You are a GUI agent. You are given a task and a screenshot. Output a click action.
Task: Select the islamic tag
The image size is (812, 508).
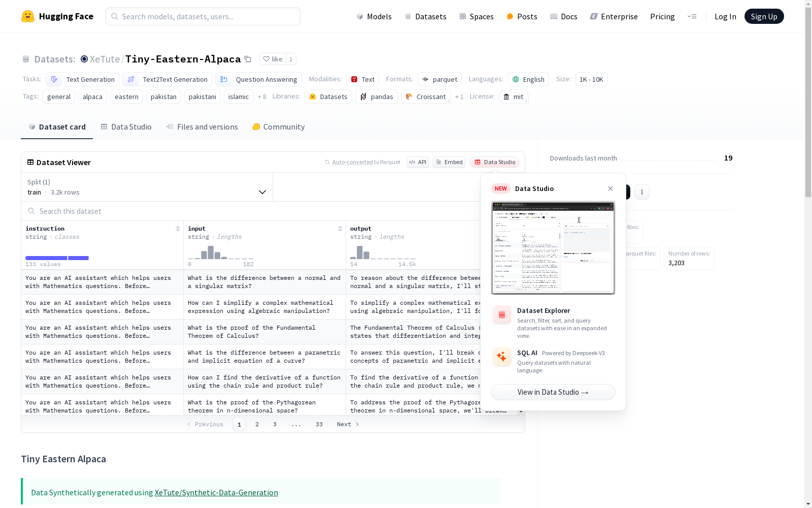pos(239,97)
